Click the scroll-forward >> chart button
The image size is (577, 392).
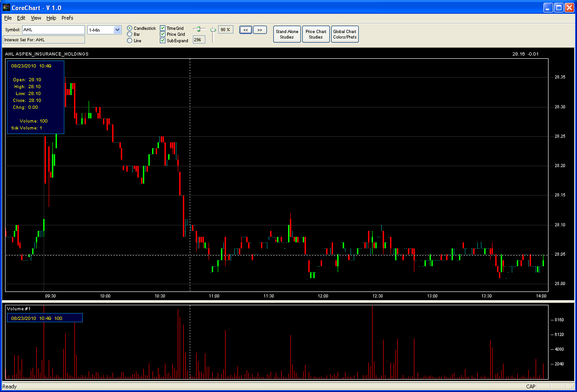pyautogui.click(x=260, y=30)
